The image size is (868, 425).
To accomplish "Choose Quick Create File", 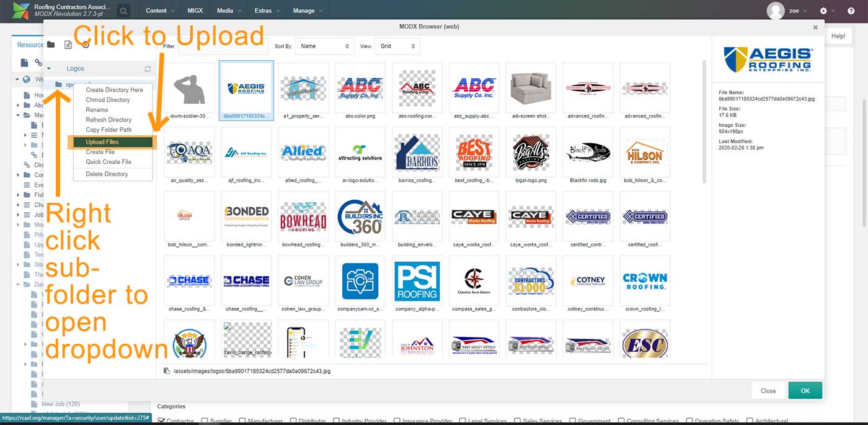I will 113,162.
